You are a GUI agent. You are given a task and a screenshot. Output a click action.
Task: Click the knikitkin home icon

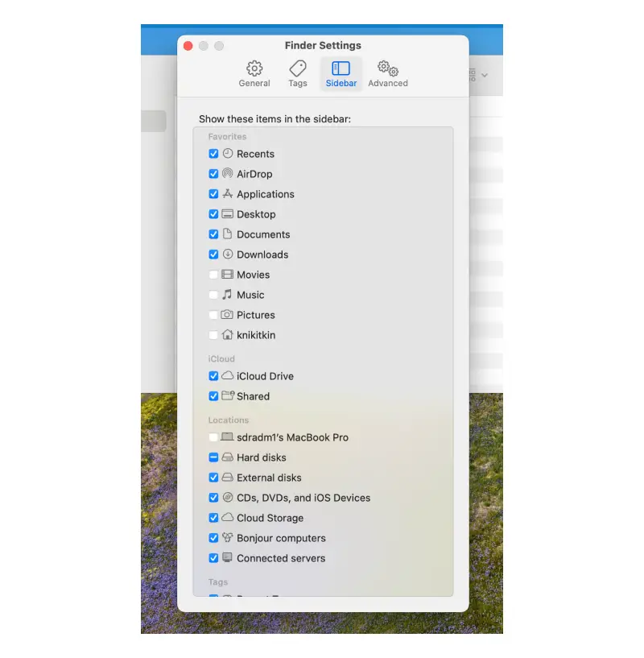229,335
